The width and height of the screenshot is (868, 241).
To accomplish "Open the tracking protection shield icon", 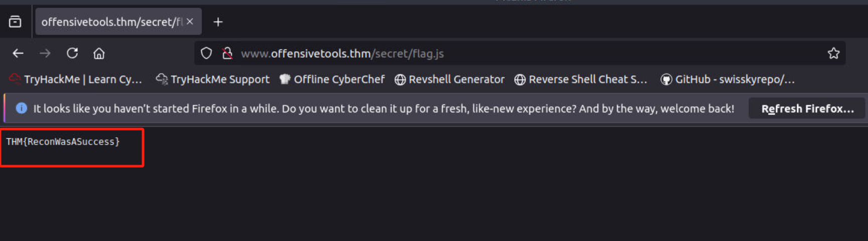I will pos(206,53).
